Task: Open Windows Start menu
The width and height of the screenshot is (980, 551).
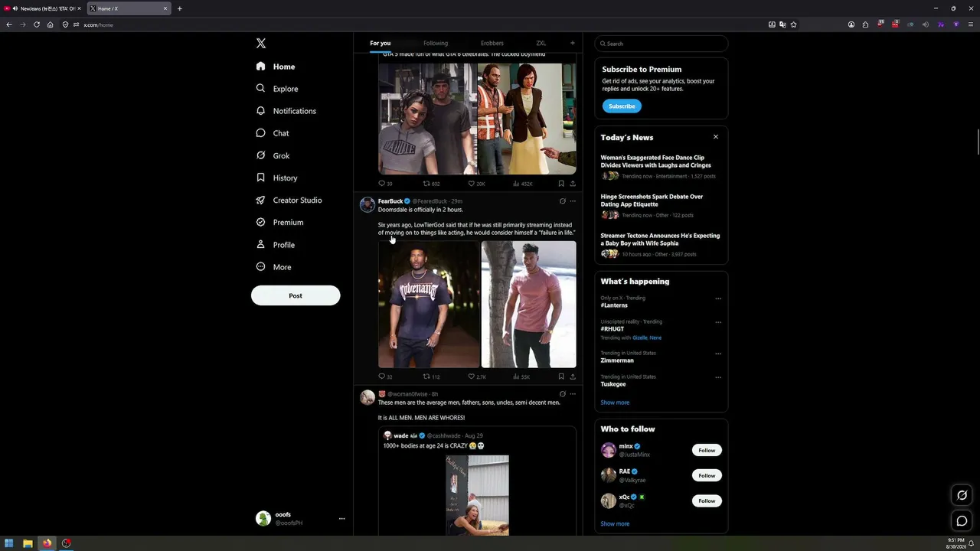Action: (9, 543)
